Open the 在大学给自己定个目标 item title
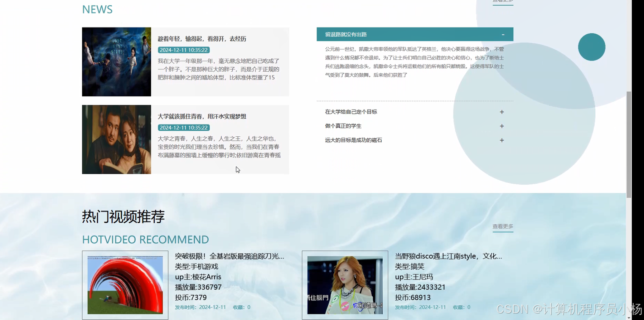644x320 pixels. coord(351,112)
